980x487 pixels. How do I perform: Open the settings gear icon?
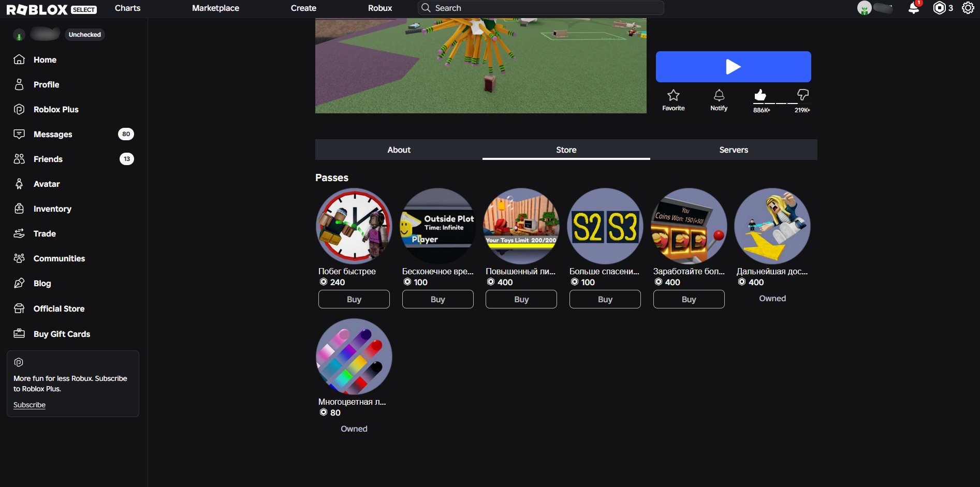pyautogui.click(x=968, y=8)
